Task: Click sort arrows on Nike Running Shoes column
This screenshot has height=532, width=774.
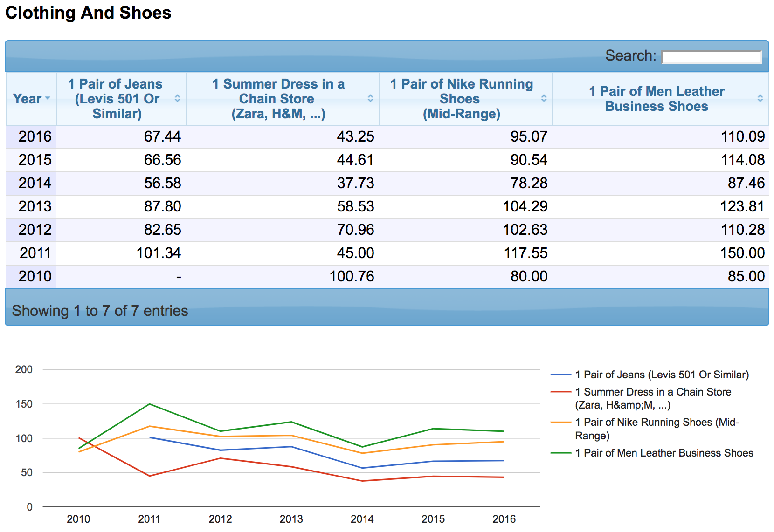Action: click(544, 98)
